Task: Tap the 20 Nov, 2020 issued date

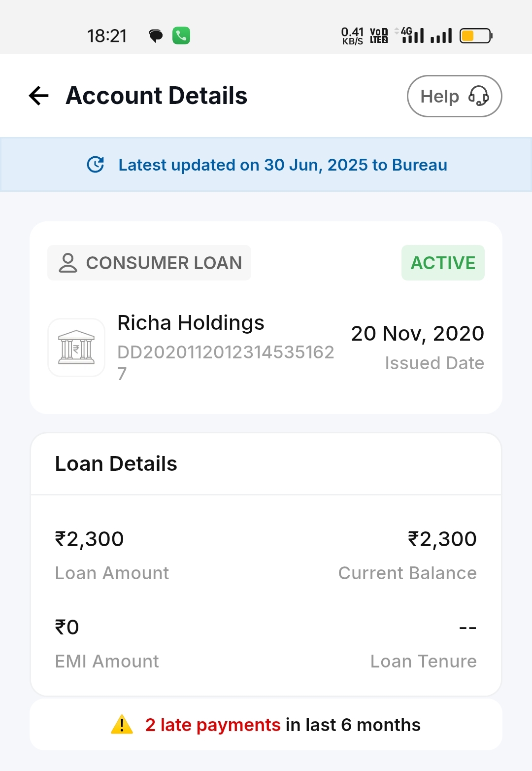Action: pyautogui.click(x=417, y=334)
